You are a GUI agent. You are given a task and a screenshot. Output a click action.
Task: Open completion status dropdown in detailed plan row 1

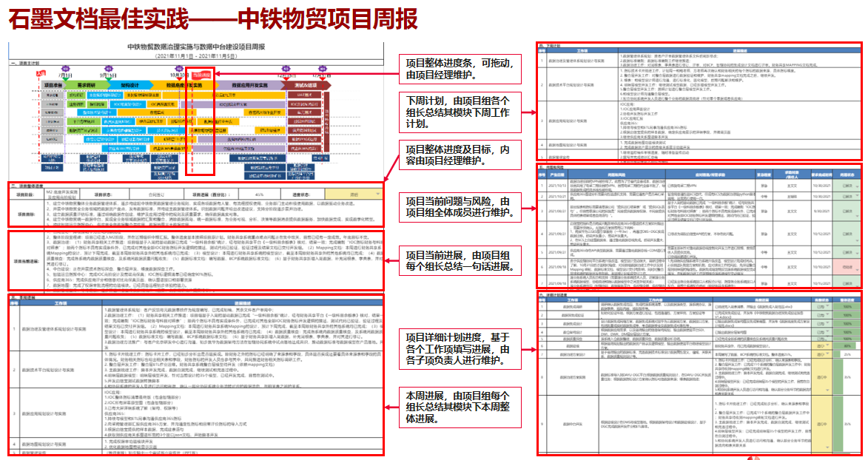click(x=821, y=306)
